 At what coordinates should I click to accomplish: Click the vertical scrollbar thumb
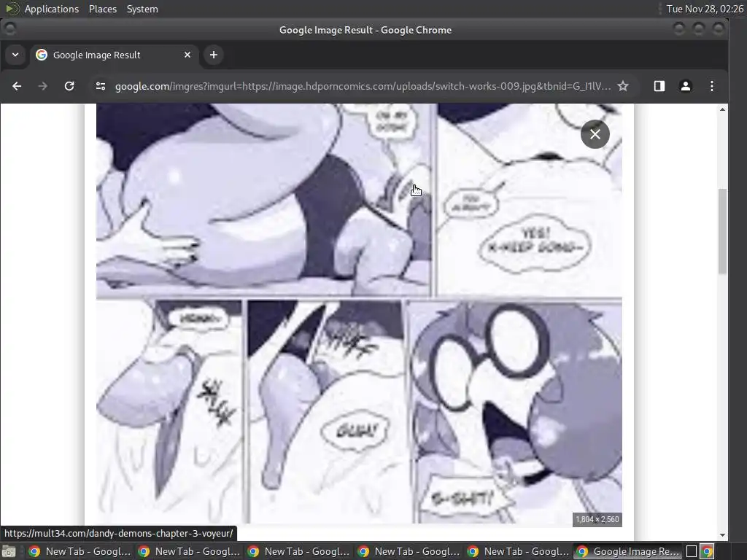722,231
